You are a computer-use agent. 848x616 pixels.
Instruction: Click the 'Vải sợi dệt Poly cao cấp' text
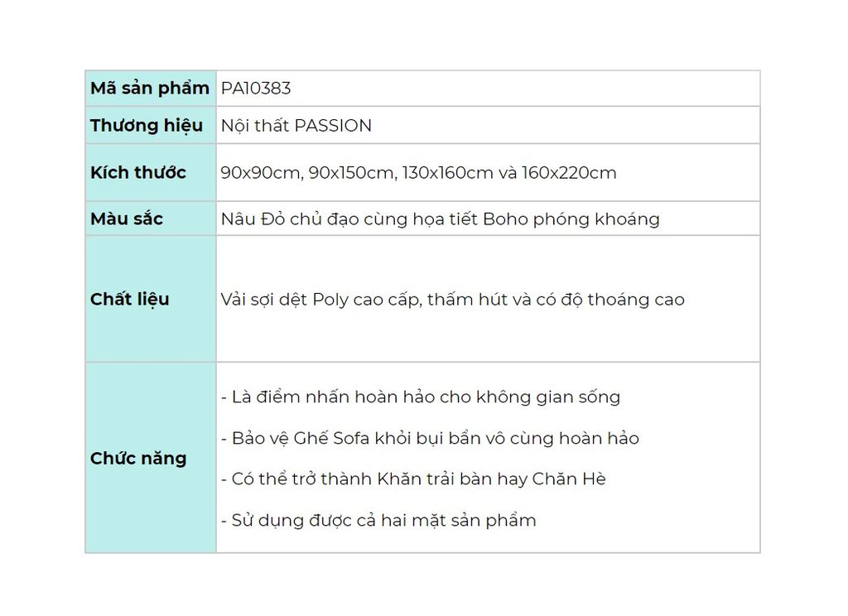322,300
